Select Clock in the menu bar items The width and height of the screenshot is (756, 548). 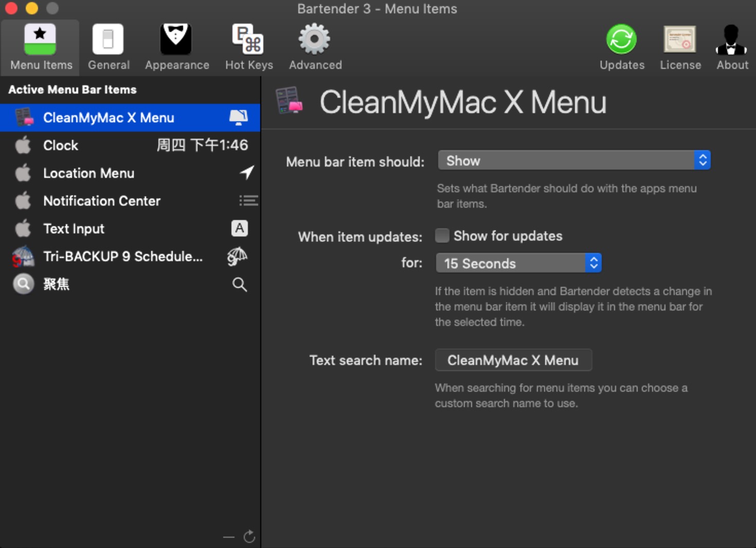130,145
